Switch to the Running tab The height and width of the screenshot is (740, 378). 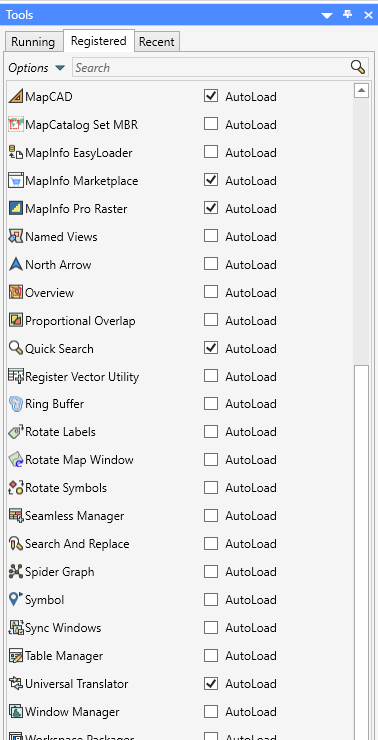[x=33, y=42]
